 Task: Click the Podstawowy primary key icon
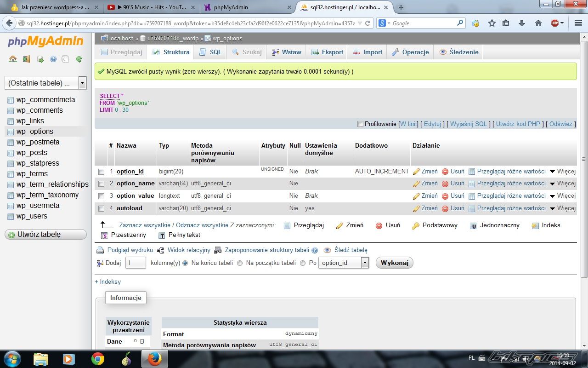415,225
